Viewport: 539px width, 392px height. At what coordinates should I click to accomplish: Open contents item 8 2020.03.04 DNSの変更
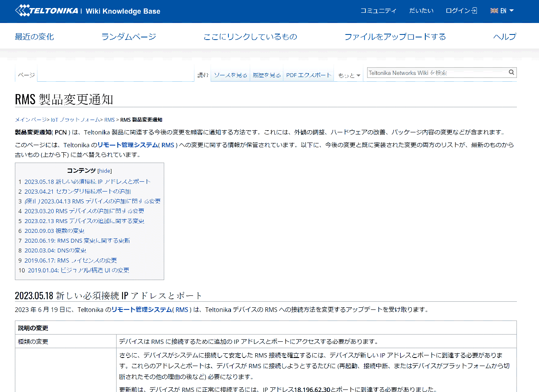pyautogui.click(x=55, y=250)
